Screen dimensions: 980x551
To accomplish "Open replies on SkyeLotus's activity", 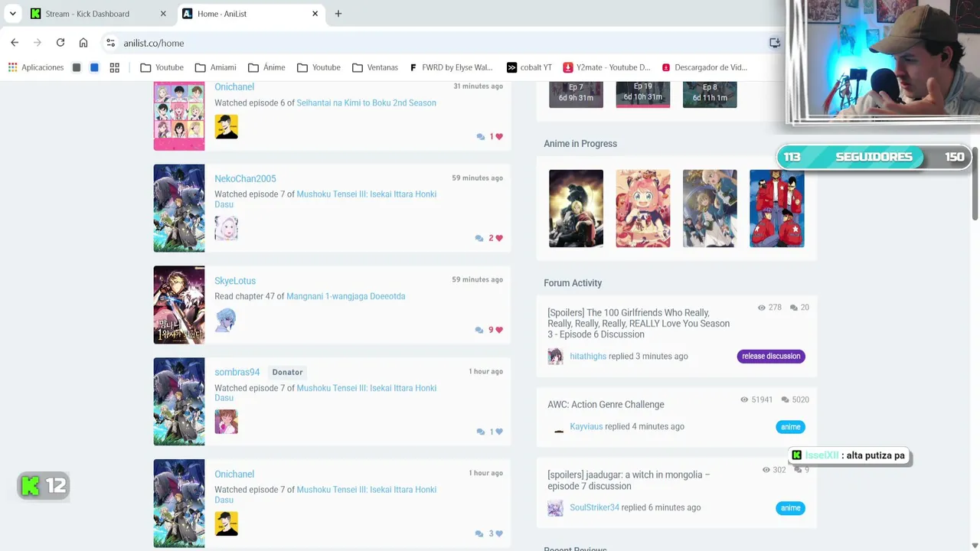I will (x=480, y=330).
